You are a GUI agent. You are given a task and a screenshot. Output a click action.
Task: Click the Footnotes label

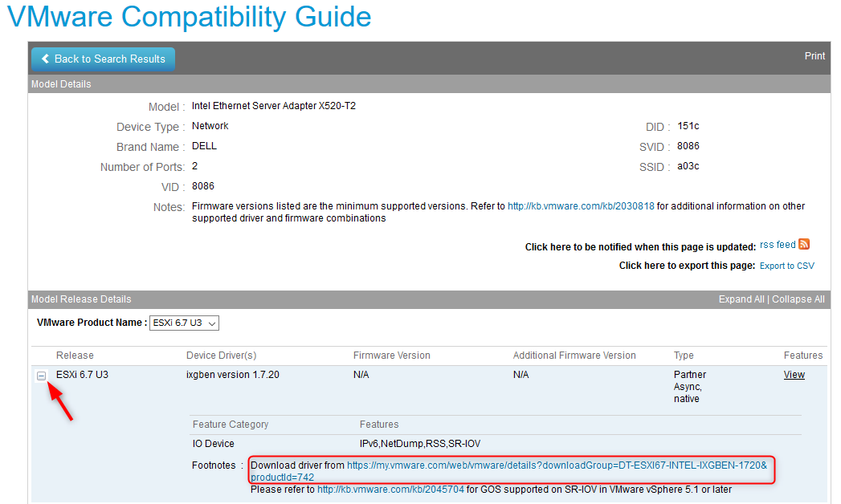(x=214, y=465)
